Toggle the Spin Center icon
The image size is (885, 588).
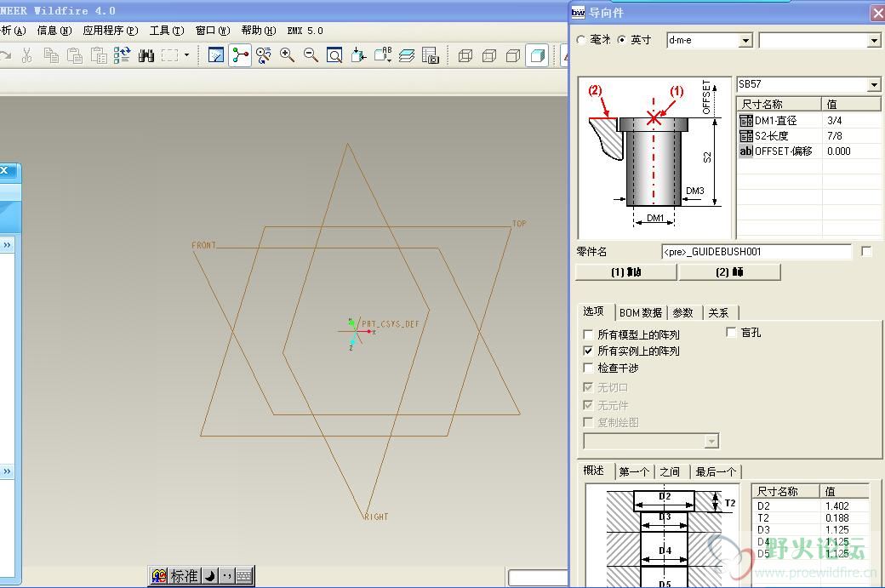(x=240, y=54)
